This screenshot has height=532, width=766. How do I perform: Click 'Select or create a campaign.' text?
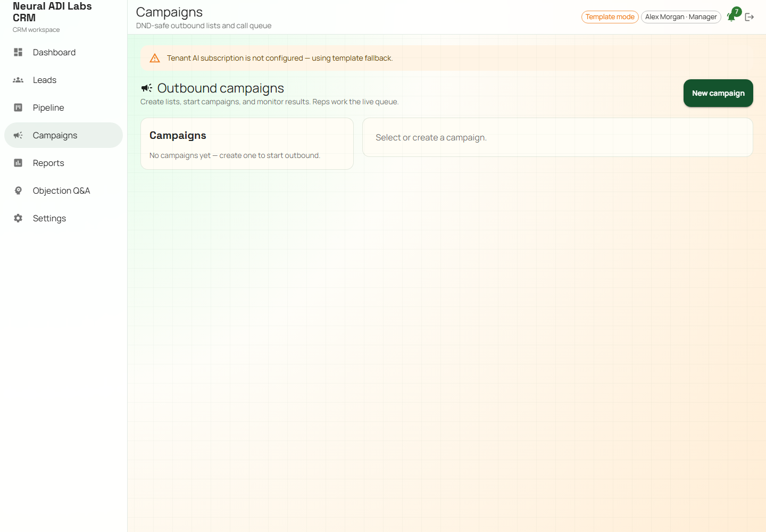tap(431, 137)
